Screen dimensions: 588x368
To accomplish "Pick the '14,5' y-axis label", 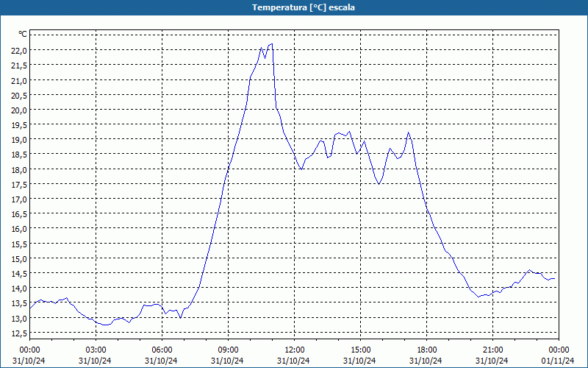I will coord(19,273).
